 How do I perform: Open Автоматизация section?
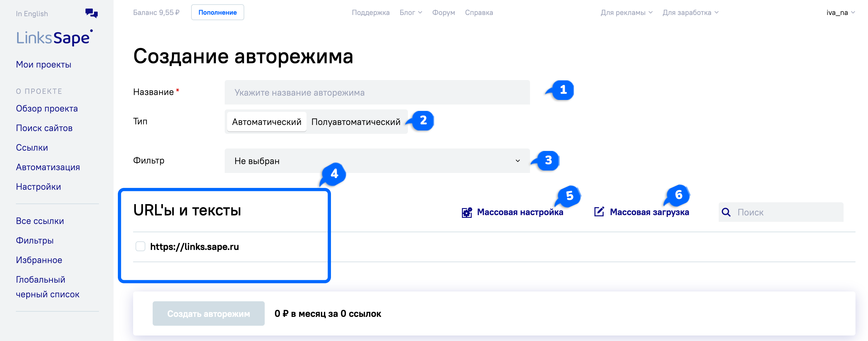[48, 167]
